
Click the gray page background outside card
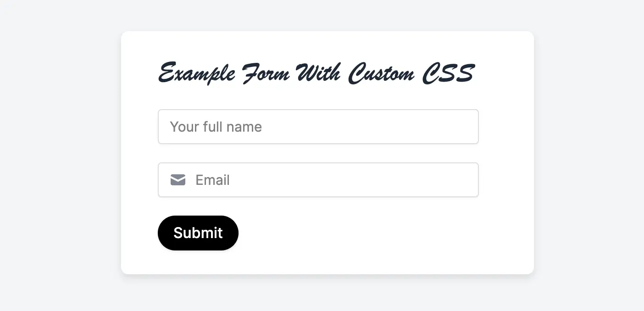(60, 156)
